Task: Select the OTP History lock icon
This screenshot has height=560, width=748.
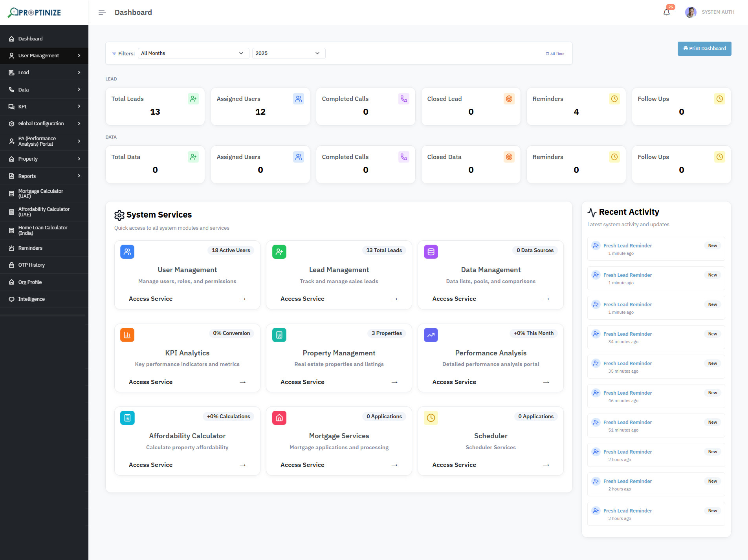Action: [x=11, y=265]
